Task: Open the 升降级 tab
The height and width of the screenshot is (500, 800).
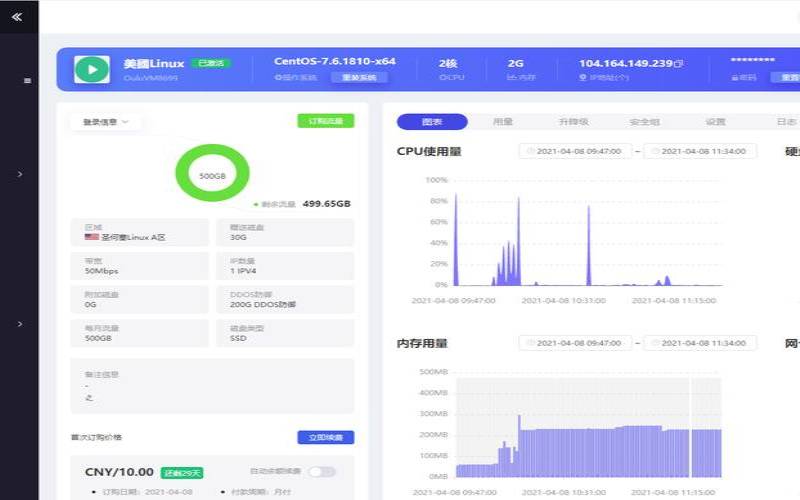Action: [573, 122]
